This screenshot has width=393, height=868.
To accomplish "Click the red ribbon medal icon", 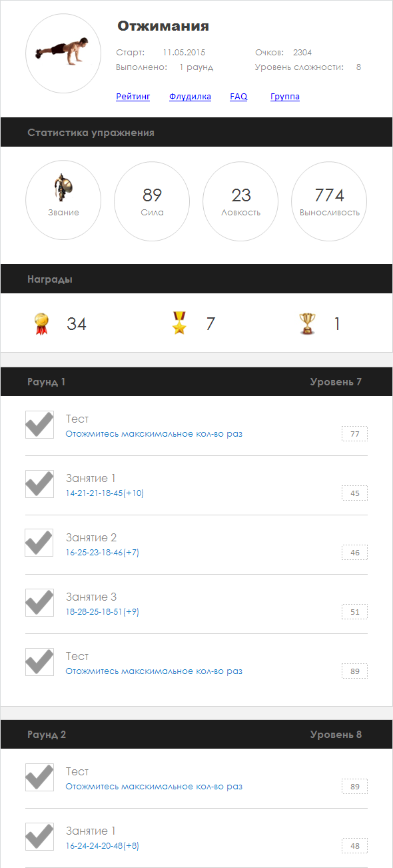I will point(42,324).
